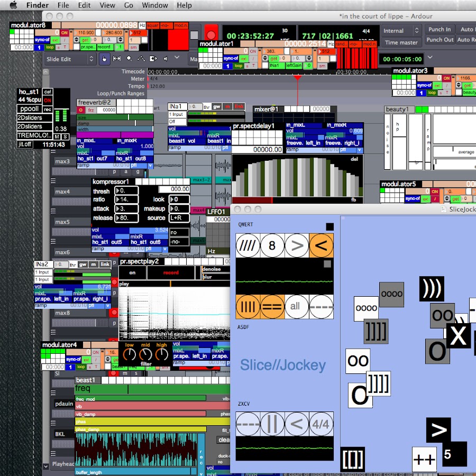Click the '----' circle in ASDF row

point(321,307)
